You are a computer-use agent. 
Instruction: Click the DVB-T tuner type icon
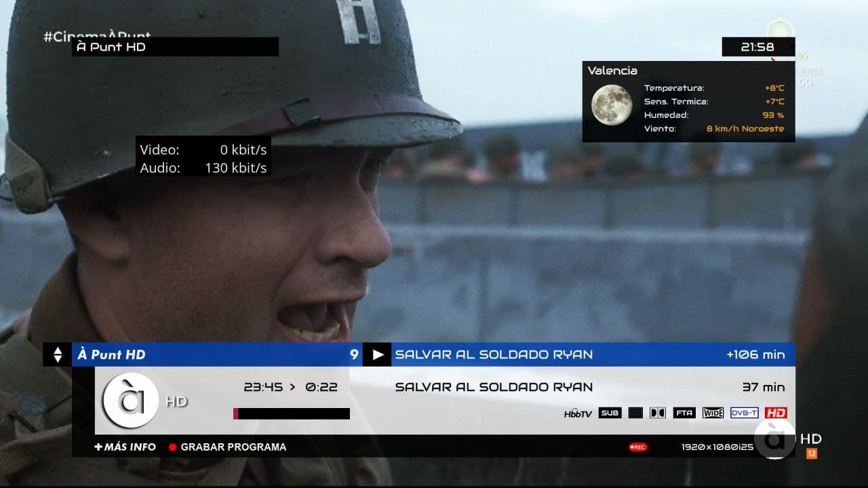744,413
